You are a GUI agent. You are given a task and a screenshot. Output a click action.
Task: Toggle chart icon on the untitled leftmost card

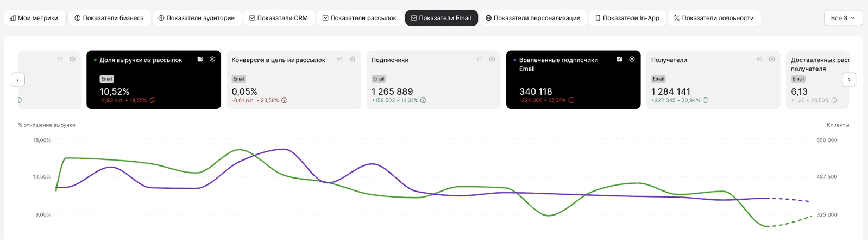(x=60, y=59)
